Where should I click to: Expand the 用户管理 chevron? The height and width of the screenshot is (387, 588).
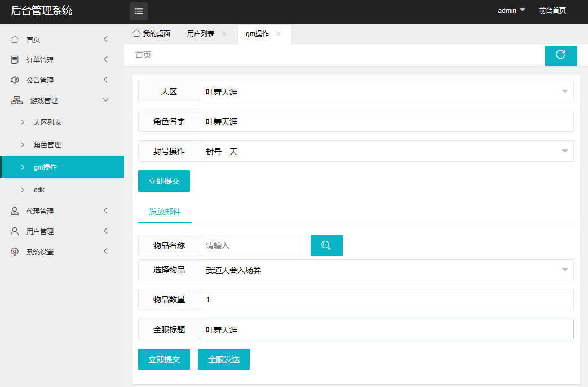click(x=106, y=231)
